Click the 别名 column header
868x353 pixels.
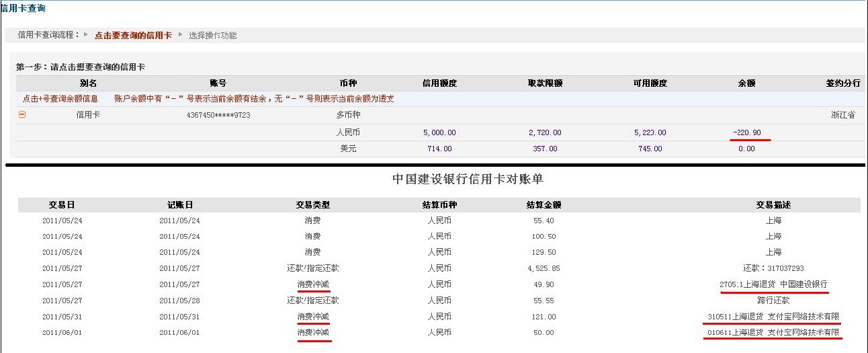tap(88, 83)
